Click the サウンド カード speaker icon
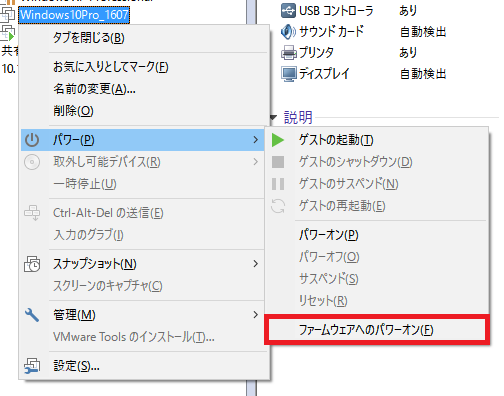The width and height of the screenshot is (504, 396). click(288, 32)
